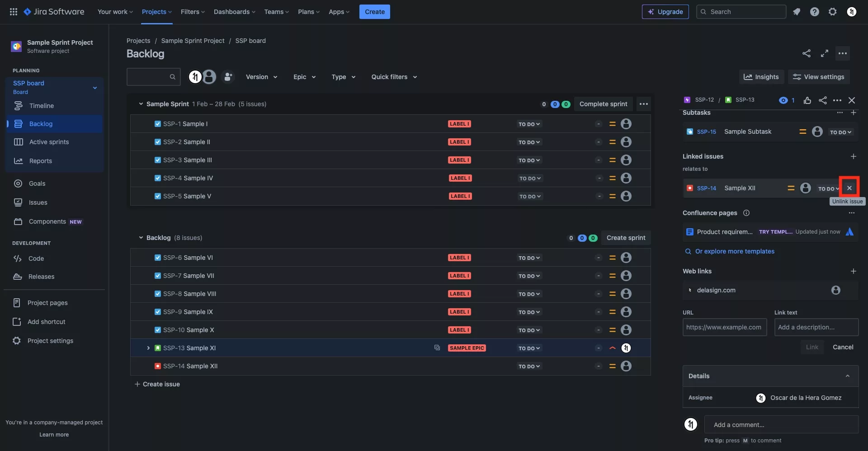Open the Version filter dropdown

point(261,77)
